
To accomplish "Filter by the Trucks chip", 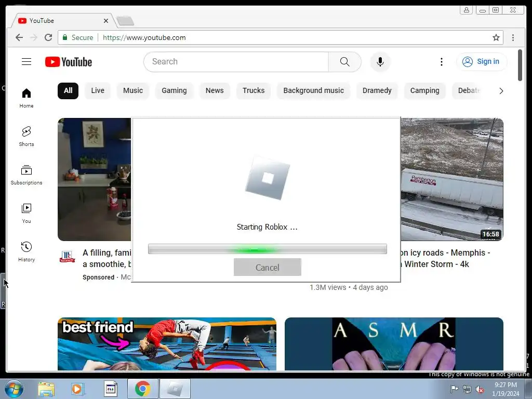I will click(x=254, y=90).
